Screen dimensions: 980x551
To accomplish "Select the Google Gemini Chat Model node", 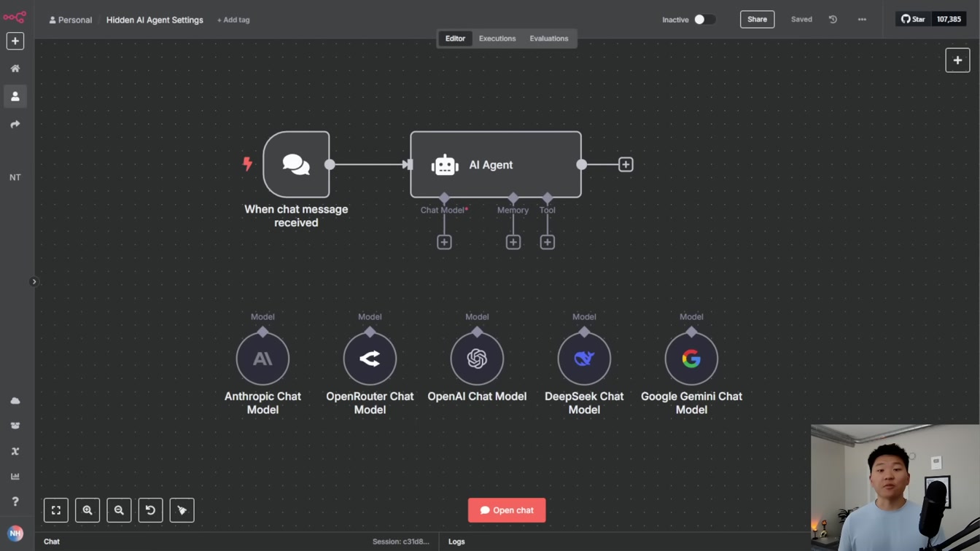I will [x=691, y=359].
